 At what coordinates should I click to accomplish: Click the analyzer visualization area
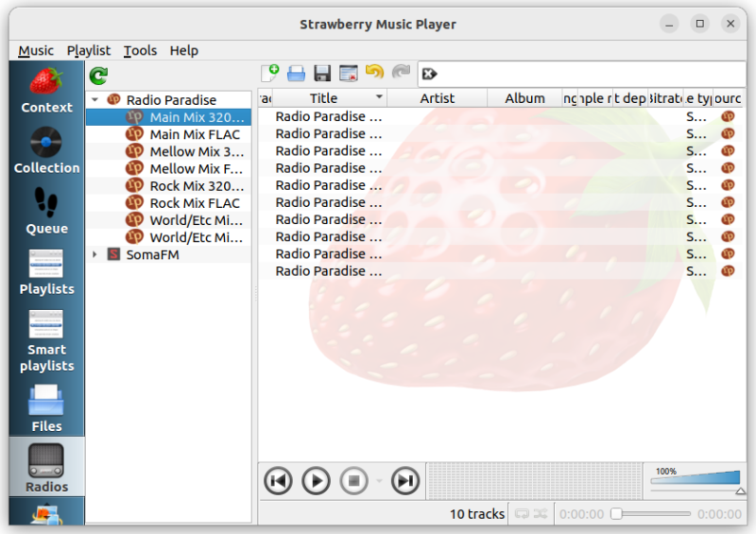point(534,481)
